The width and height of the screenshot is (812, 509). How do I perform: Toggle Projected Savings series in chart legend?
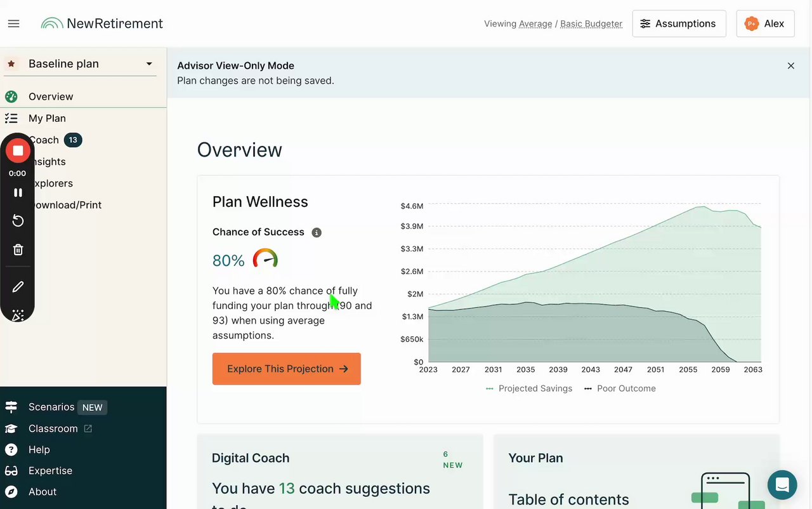pos(529,388)
